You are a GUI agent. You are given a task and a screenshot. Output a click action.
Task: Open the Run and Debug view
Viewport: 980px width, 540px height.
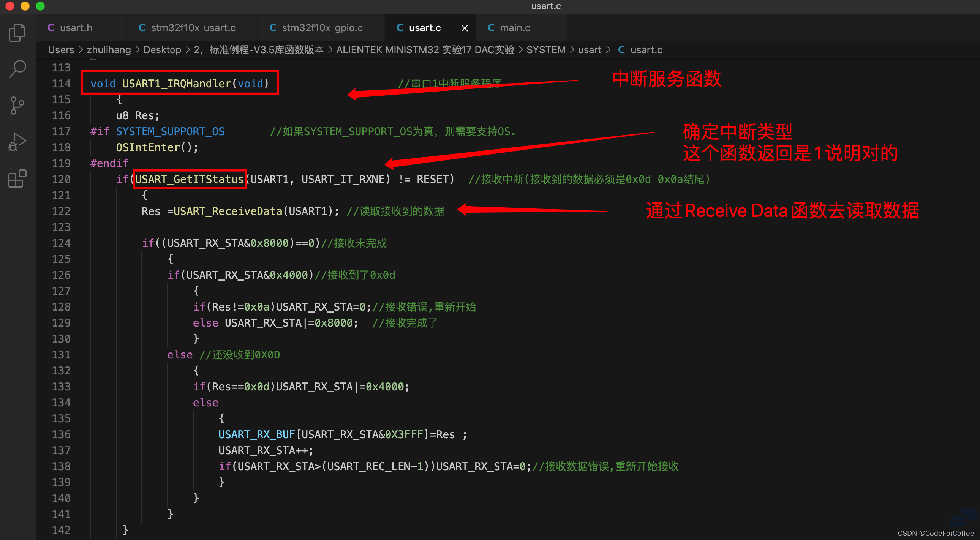pos(17,142)
